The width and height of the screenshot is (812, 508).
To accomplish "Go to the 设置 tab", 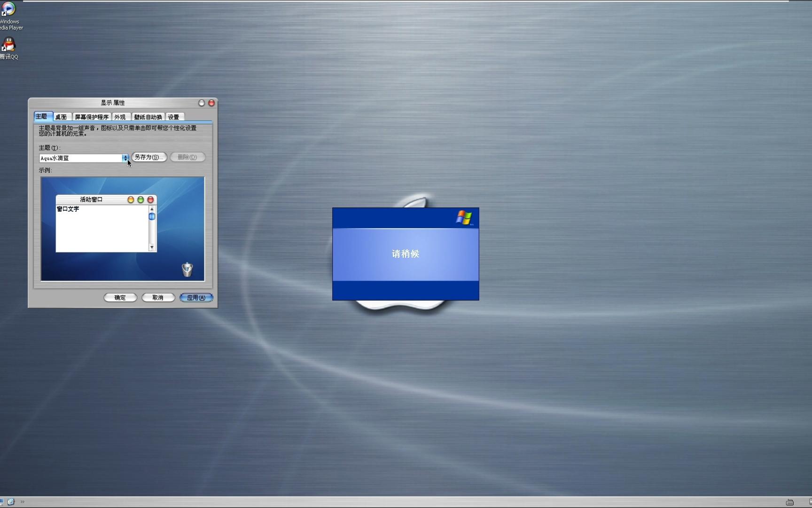I will point(174,117).
